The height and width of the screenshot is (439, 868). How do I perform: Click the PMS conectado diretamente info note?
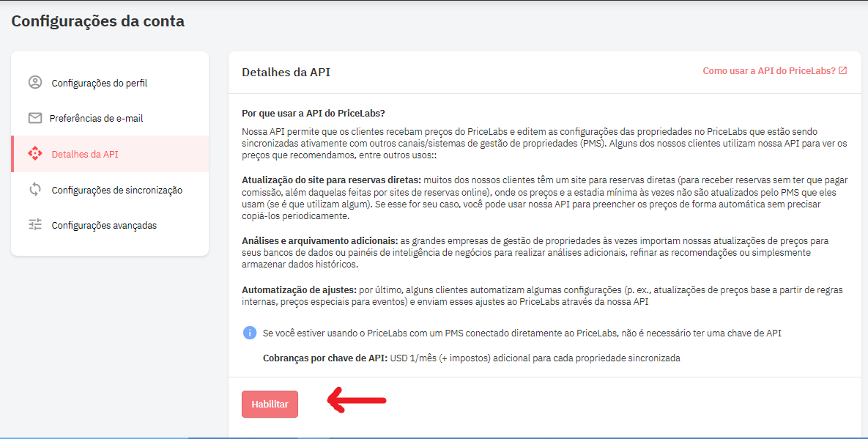click(522, 333)
